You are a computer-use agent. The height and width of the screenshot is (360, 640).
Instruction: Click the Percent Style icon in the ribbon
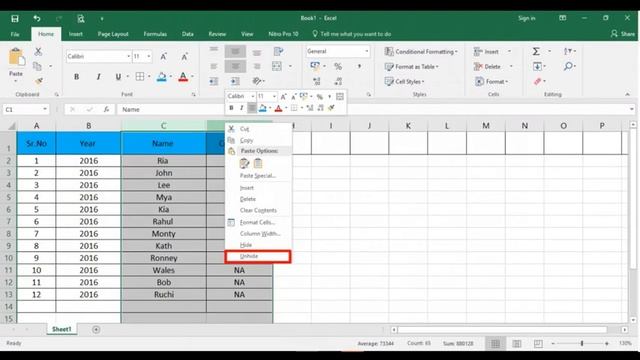[x=338, y=66]
